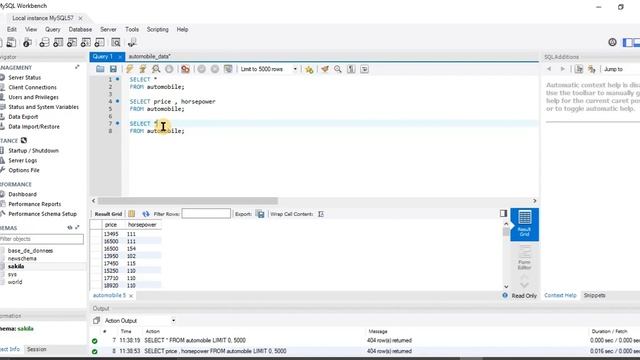
Task: Close the Query 1 tab
Action: (x=120, y=57)
